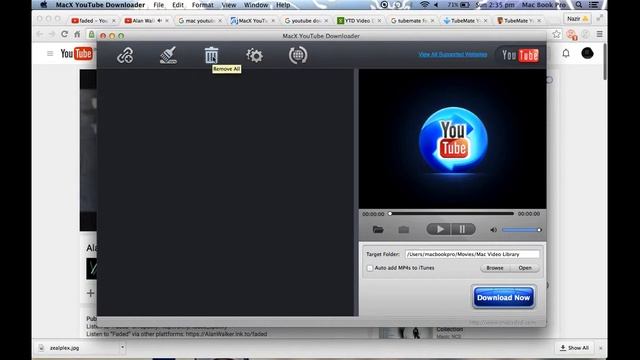Click the Clear completed brush icon
The height and width of the screenshot is (360, 640).
pos(168,55)
